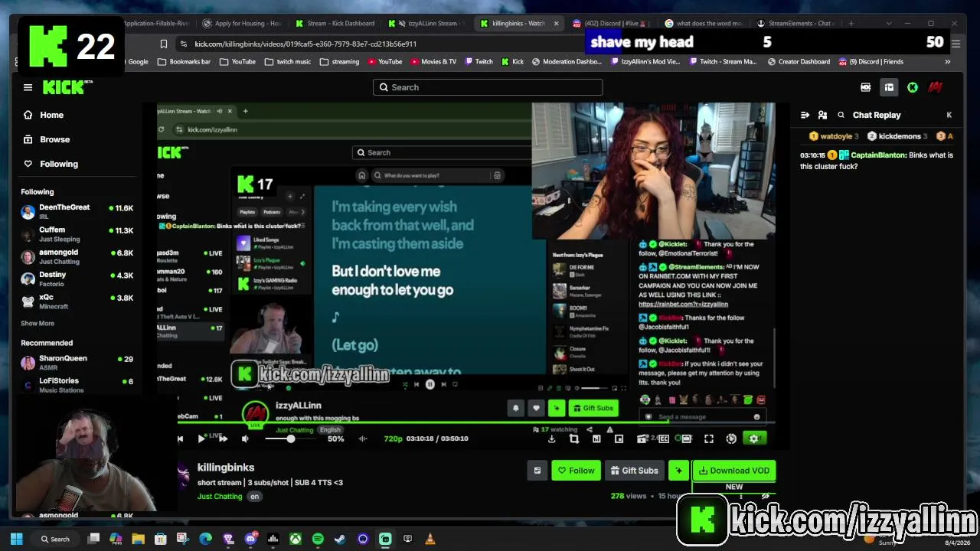Skip backward in the VOD player
980x551 pixels.
point(180,439)
